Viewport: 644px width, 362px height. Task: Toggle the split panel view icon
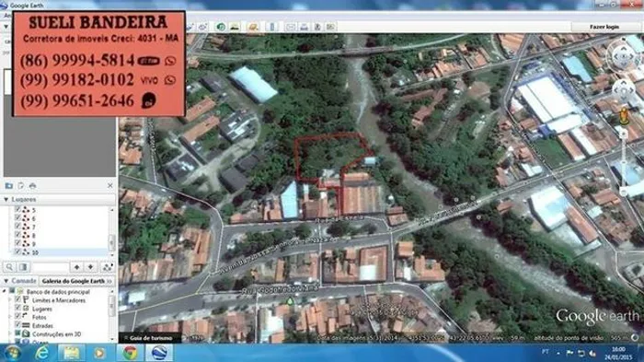click(23, 267)
